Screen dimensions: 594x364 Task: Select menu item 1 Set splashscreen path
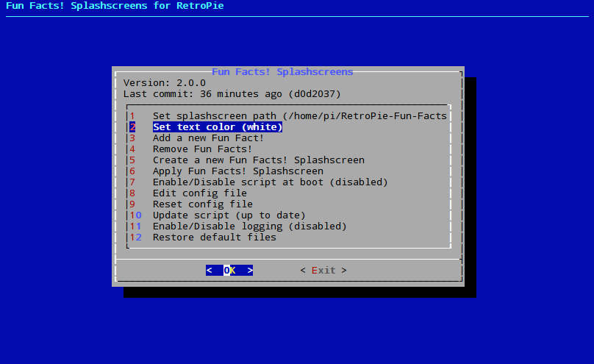point(288,116)
